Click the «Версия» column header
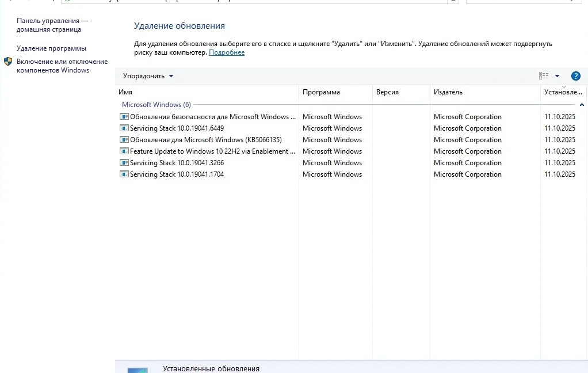The image size is (588, 373). tap(387, 92)
